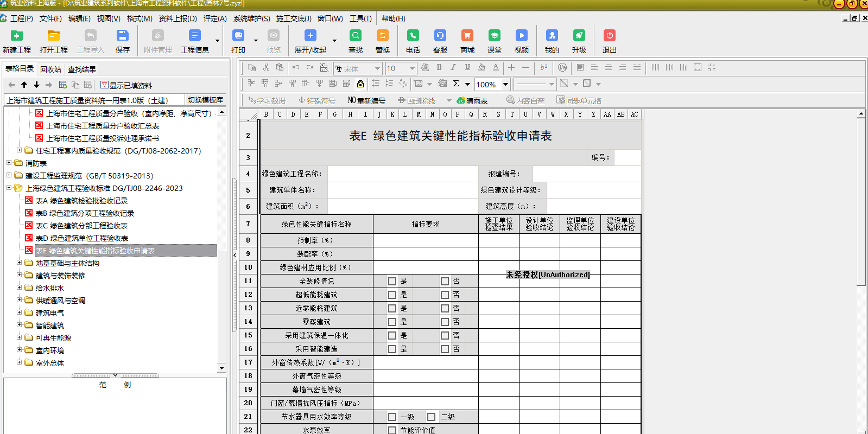Open a project with 打开工程 icon
The image size is (868, 434).
coord(53,36)
